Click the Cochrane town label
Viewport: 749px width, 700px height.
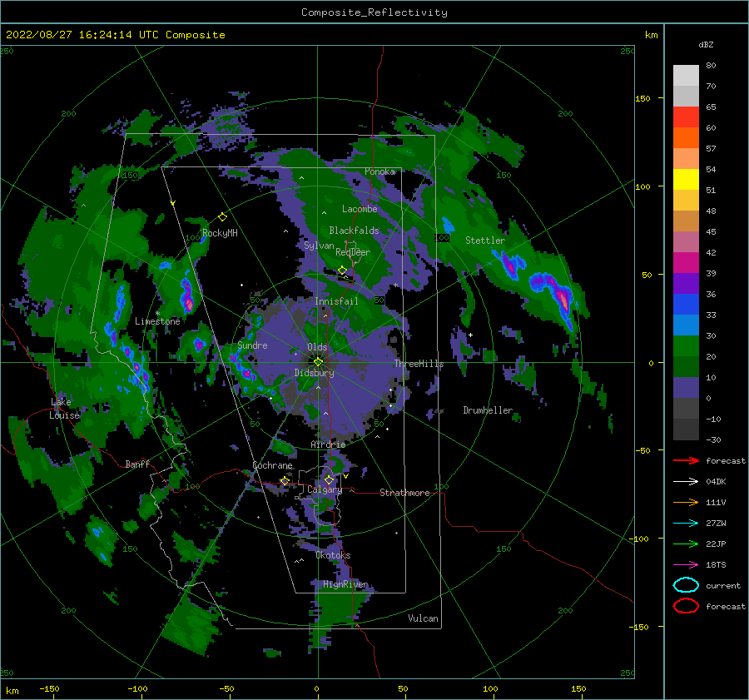click(273, 465)
